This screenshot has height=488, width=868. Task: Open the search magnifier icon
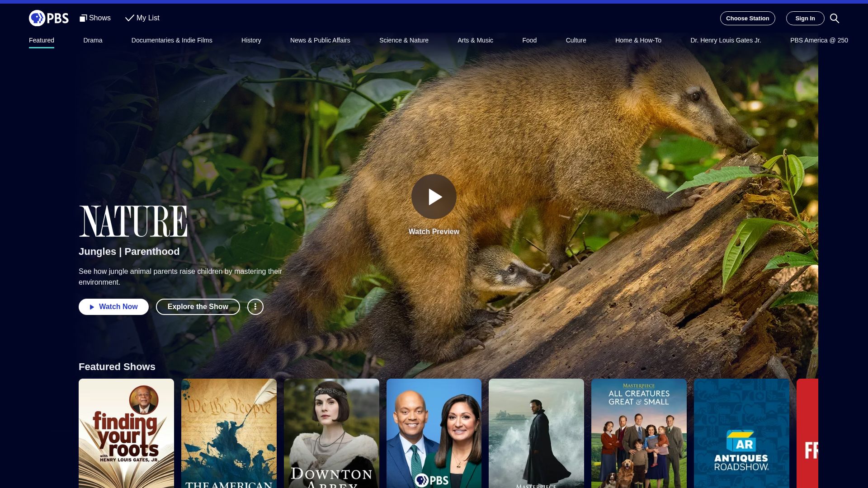(835, 18)
